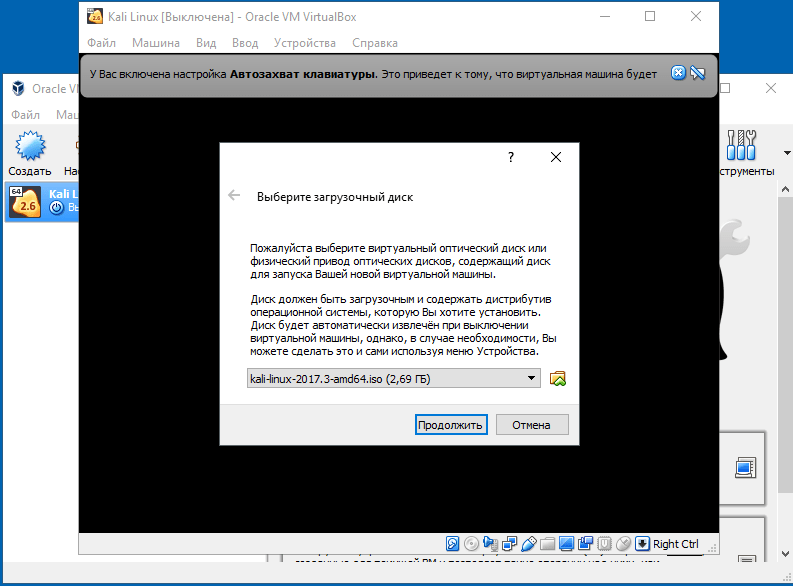Click the VirtualBox cube icon in Manager title bar
This screenshot has height=586, width=793.
18,88
